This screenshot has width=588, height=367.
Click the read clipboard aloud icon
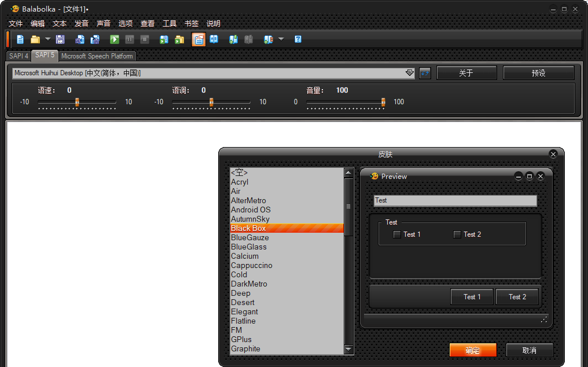click(x=164, y=39)
